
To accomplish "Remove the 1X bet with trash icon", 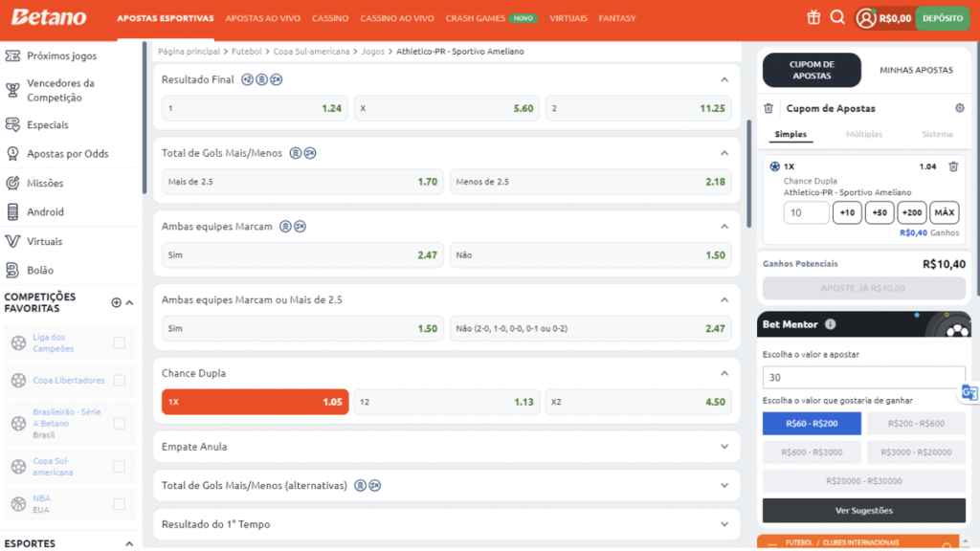I will pyautogui.click(x=953, y=166).
